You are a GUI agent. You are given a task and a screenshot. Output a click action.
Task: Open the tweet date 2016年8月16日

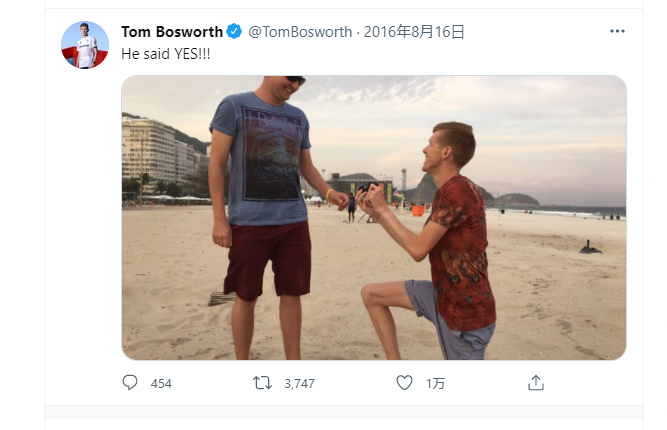click(414, 32)
